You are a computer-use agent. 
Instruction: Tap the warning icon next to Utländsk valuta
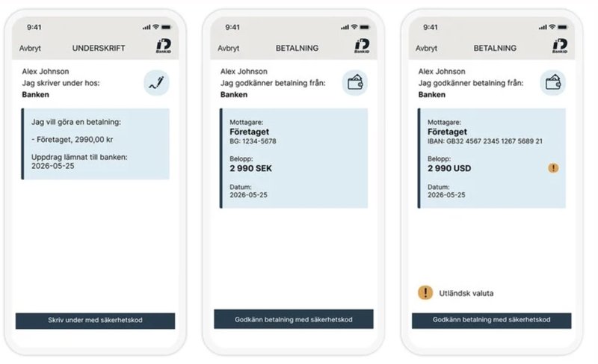point(425,293)
